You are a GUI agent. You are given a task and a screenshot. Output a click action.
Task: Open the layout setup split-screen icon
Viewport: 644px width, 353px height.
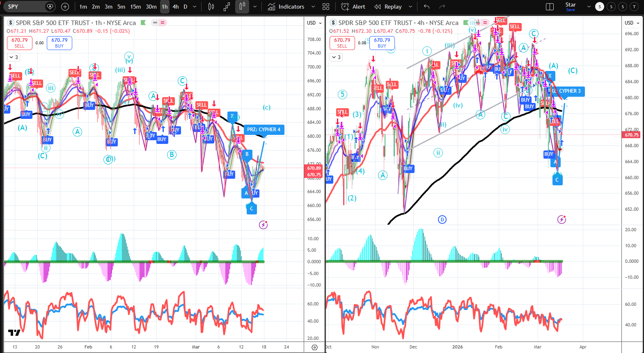pyautogui.click(x=550, y=7)
